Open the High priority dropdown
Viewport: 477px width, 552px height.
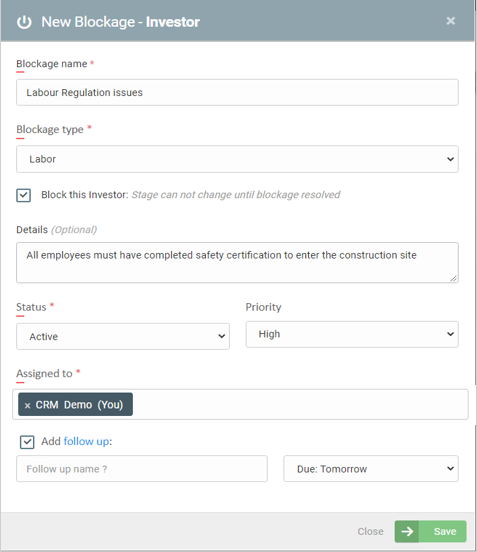[352, 334]
